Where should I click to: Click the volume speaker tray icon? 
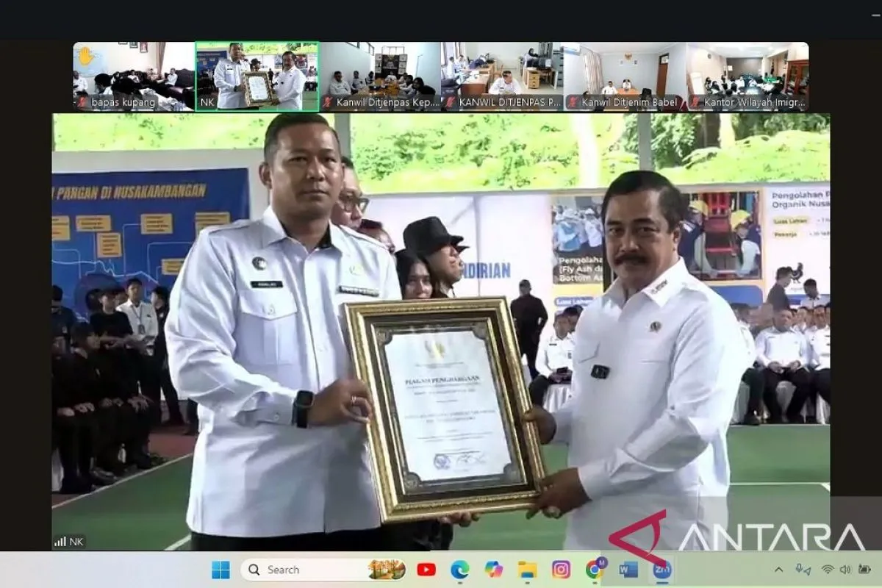[x=846, y=570]
